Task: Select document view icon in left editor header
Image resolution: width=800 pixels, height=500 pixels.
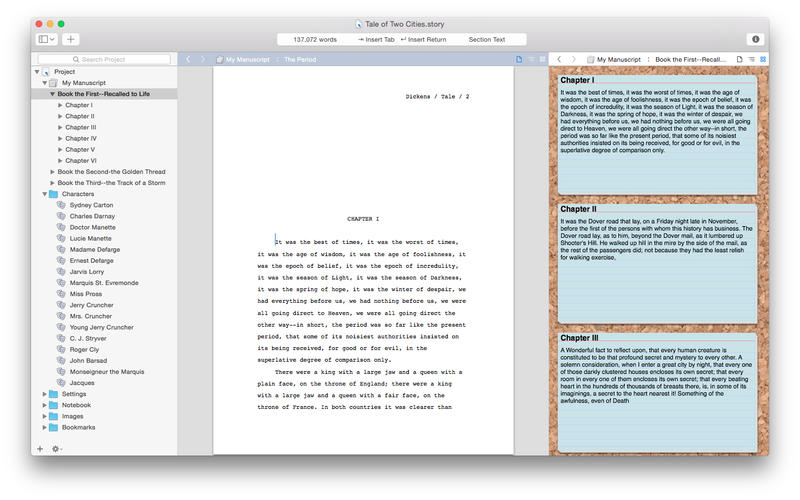Action: (519, 60)
